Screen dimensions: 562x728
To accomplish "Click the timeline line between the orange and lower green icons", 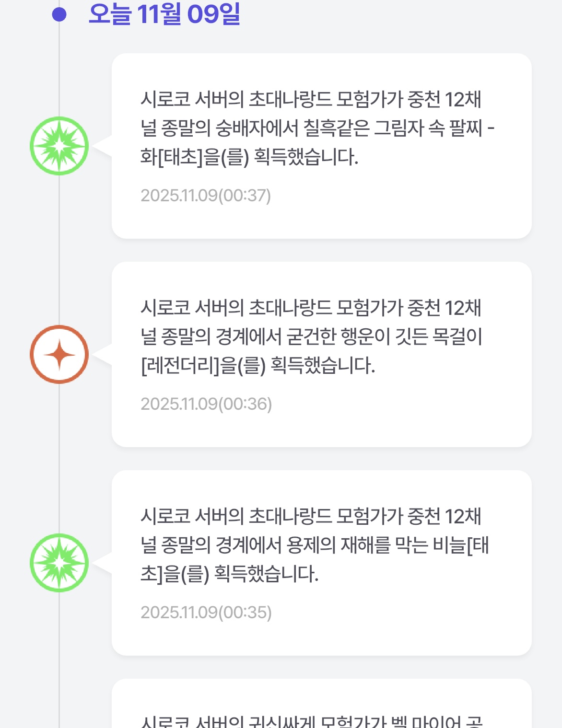I will tap(59, 458).
